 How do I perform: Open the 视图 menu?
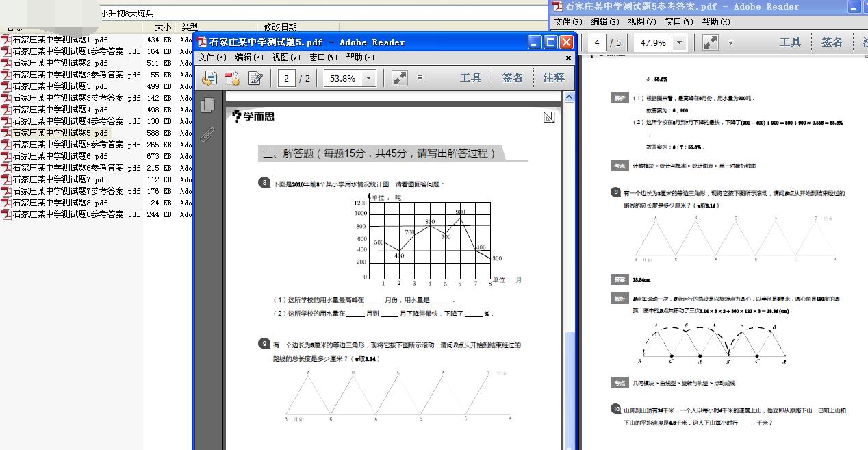coord(288,58)
